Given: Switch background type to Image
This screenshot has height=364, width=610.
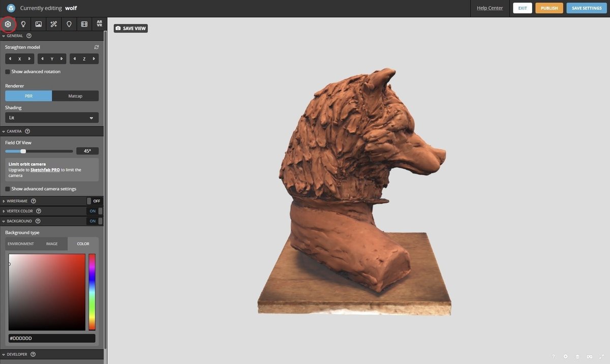Looking at the screenshot, I should (x=51, y=244).
